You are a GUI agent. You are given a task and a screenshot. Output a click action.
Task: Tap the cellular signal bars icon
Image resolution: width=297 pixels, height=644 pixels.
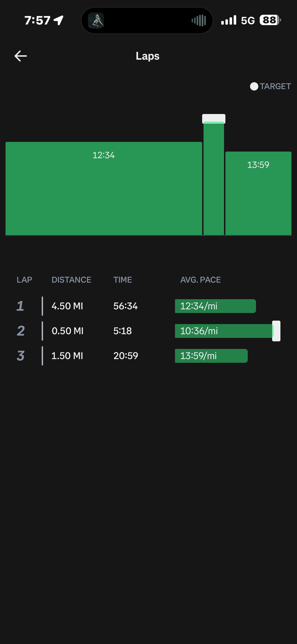point(228,20)
